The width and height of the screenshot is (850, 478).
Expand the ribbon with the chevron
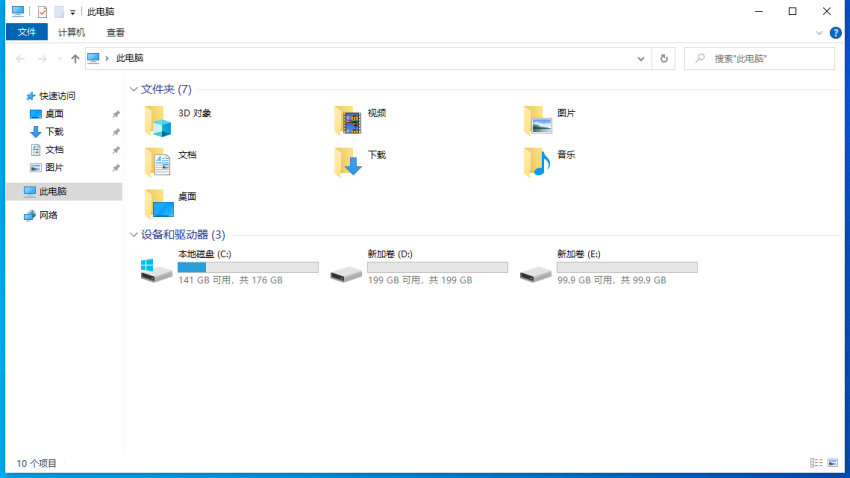(819, 33)
